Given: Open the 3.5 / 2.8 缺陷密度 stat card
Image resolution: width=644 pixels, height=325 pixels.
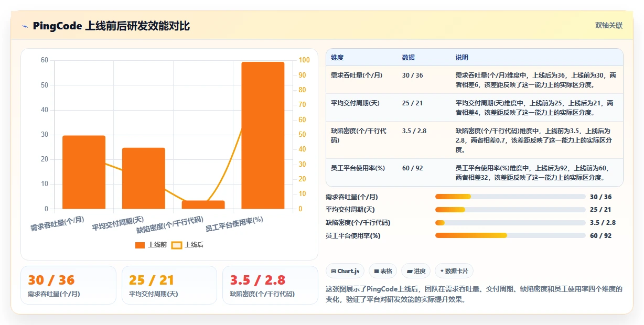Looking at the screenshot, I should pos(271,285).
